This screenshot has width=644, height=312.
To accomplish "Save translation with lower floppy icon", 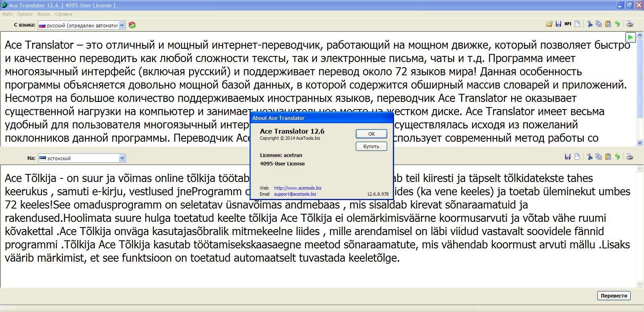I will (568, 157).
